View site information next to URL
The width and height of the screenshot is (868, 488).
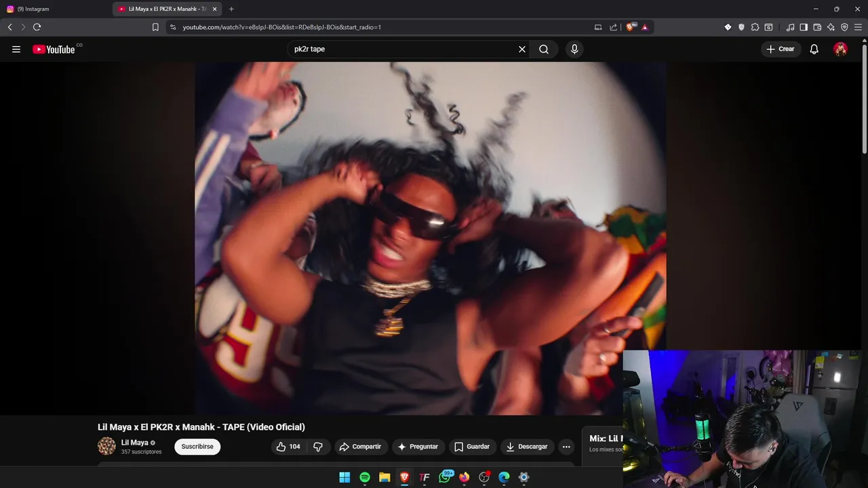(173, 27)
